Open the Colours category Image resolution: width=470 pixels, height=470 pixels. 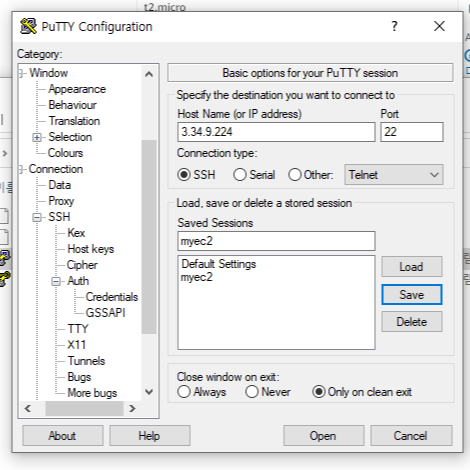[65, 153]
